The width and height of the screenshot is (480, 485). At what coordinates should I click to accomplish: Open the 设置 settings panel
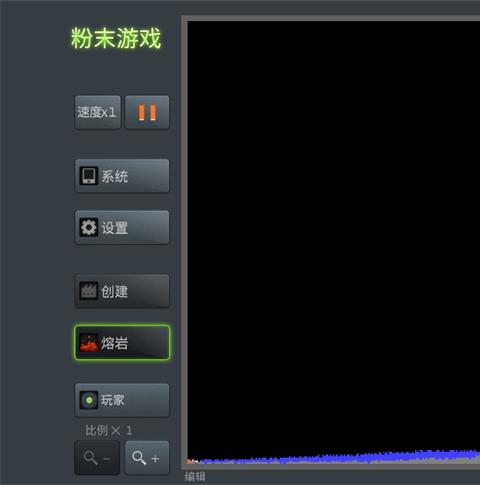pyautogui.click(x=122, y=227)
